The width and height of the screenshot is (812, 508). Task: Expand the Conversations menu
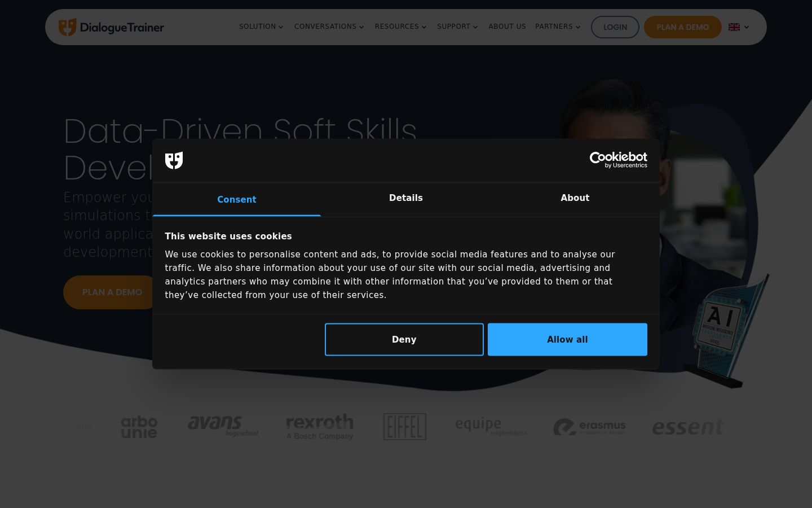[x=329, y=27]
